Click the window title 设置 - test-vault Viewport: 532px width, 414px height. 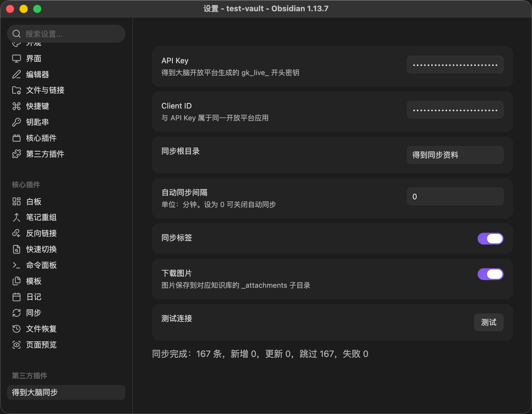click(266, 9)
